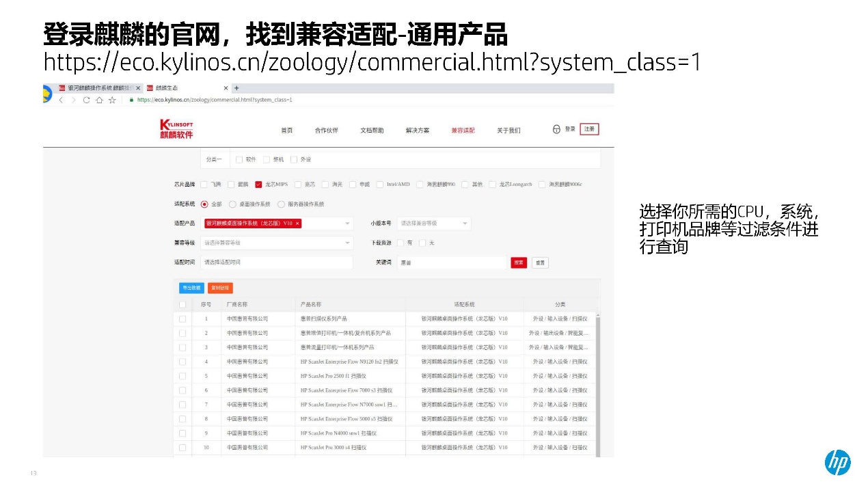The height and width of the screenshot is (488, 868).
Task: Bookmark page with the star icon
Action: [x=112, y=100]
